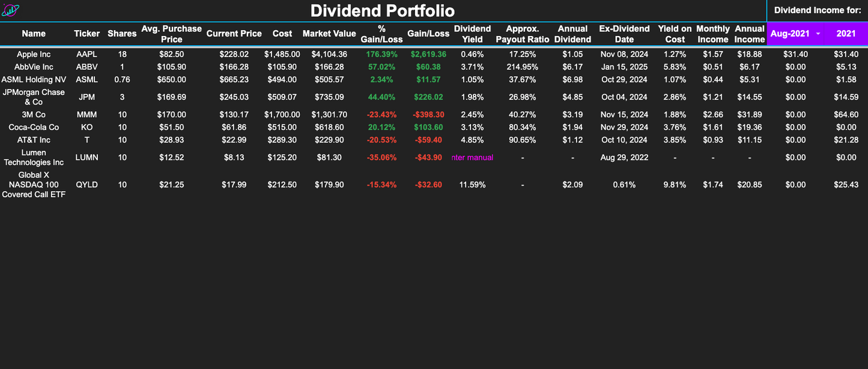Click the Ticker column header

click(x=86, y=34)
